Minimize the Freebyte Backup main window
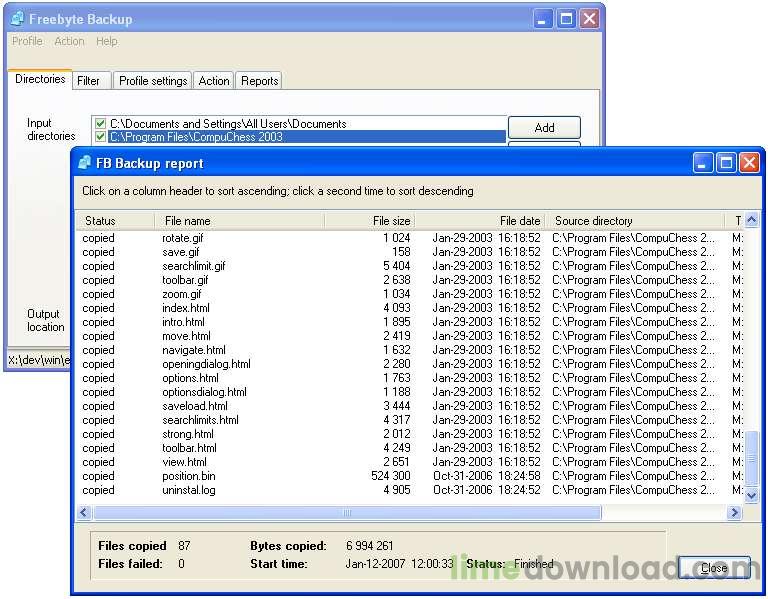 tap(543, 19)
